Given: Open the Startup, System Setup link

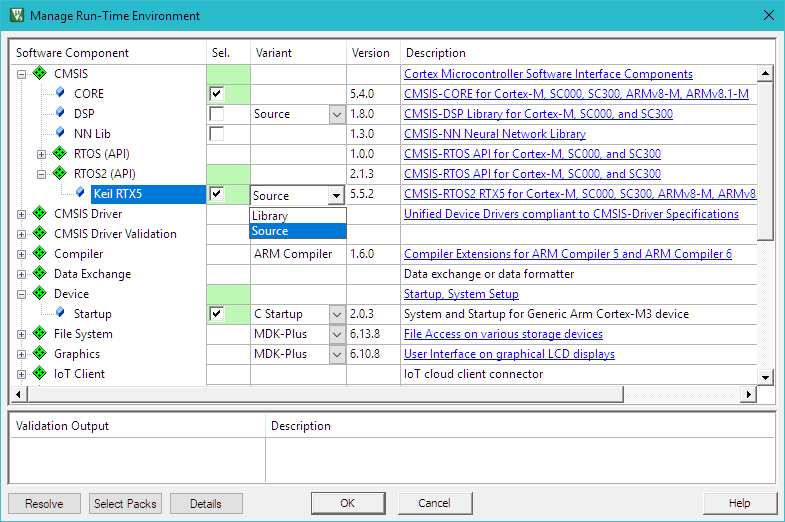Looking at the screenshot, I should pyautogui.click(x=461, y=294).
